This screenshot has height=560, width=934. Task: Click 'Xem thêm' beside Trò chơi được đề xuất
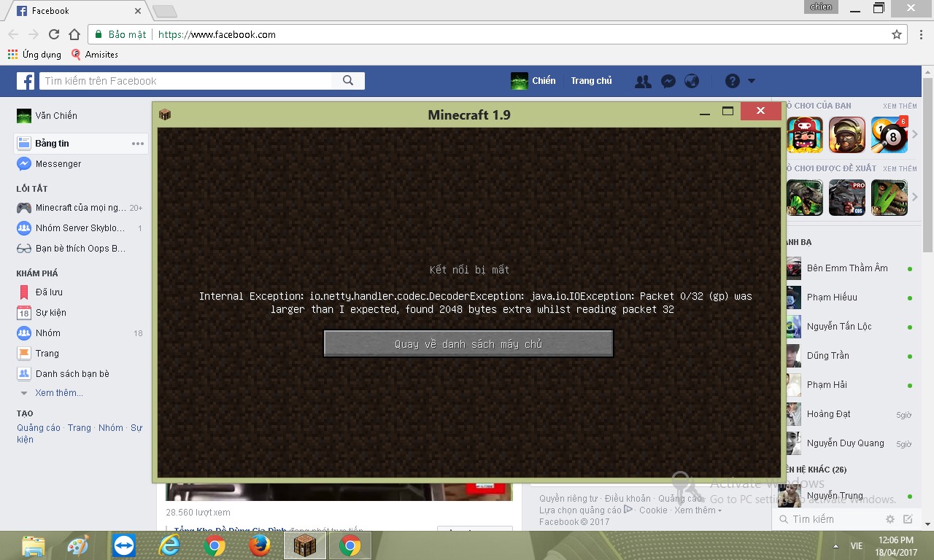[900, 168]
